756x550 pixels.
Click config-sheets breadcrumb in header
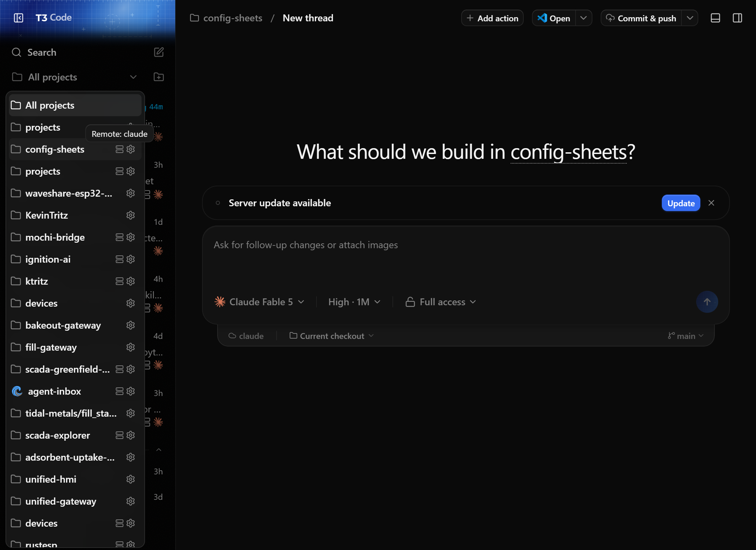pos(226,18)
